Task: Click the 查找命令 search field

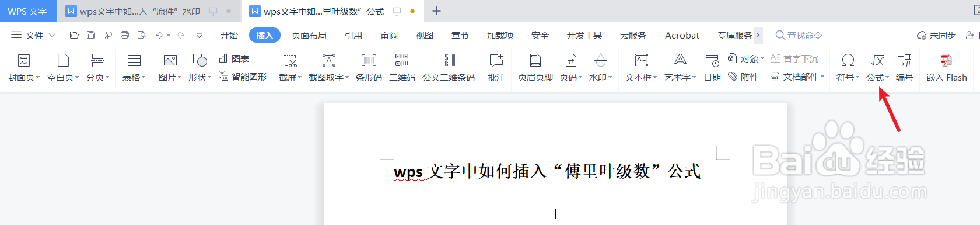Action: (x=799, y=35)
